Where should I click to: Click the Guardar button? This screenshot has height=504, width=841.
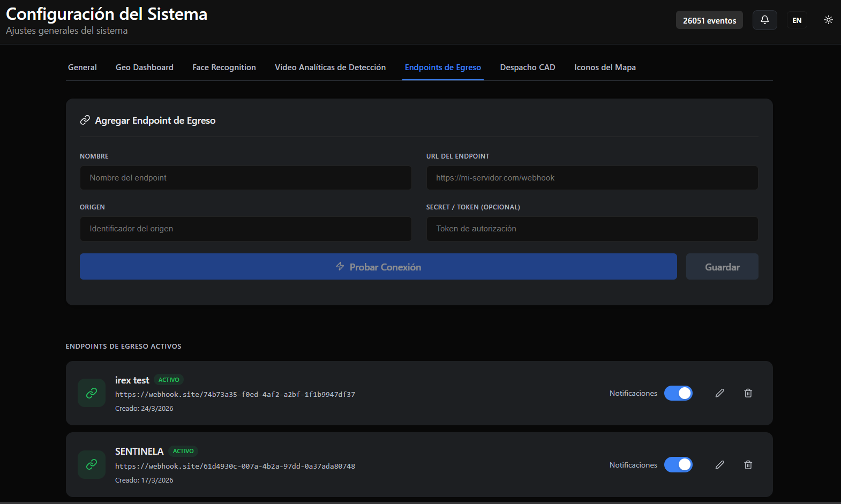722,267
